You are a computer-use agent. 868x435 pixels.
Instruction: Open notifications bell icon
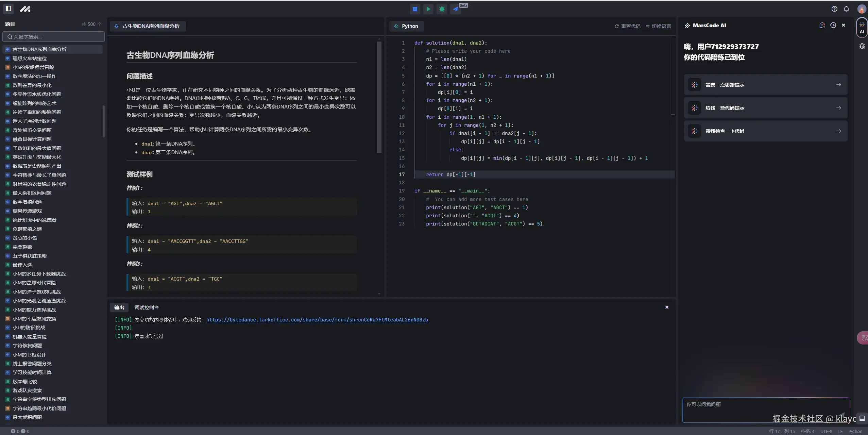click(846, 9)
